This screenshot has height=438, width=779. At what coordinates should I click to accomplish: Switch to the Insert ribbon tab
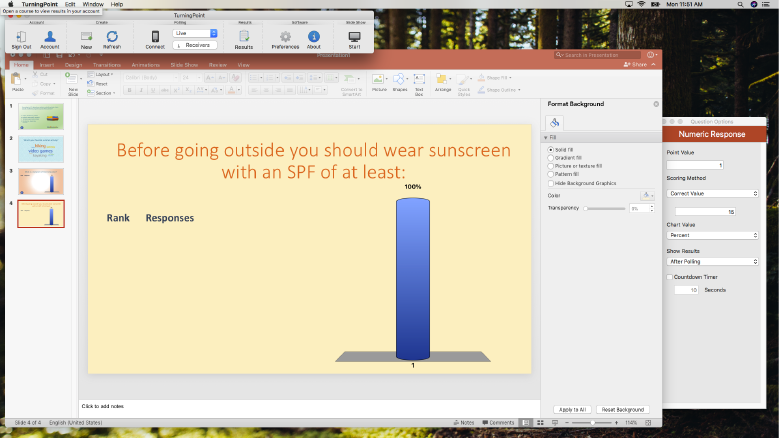pyautogui.click(x=47, y=65)
